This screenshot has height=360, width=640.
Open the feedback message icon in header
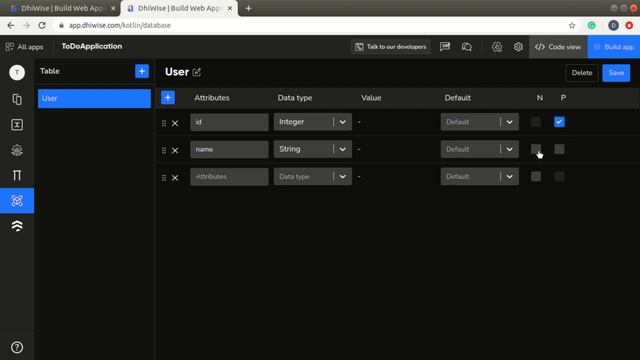445,47
